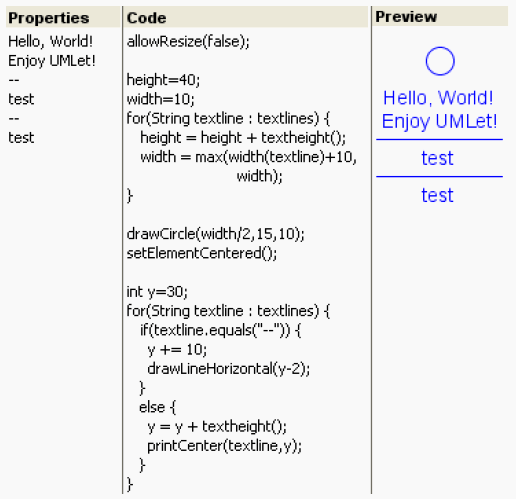516x499 pixels.
Task: Click the first 'test' line in Properties
Action: point(21,99)
